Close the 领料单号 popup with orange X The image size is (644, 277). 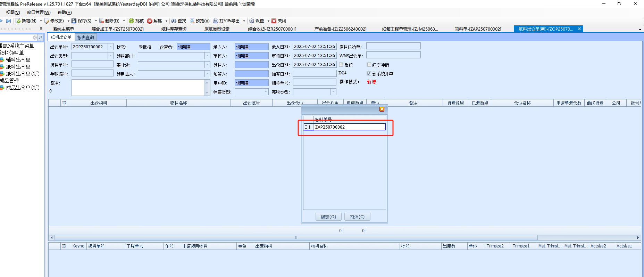pos(382,109)
